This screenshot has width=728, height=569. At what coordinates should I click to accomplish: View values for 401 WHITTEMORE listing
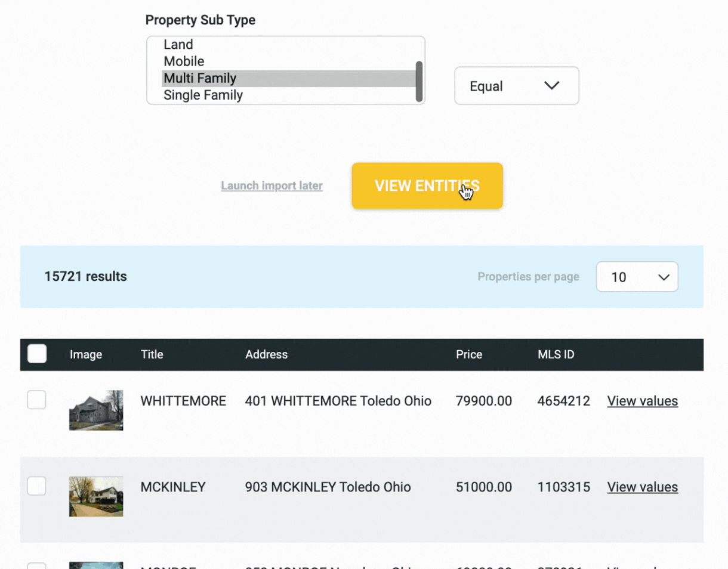tap(642, 401)
